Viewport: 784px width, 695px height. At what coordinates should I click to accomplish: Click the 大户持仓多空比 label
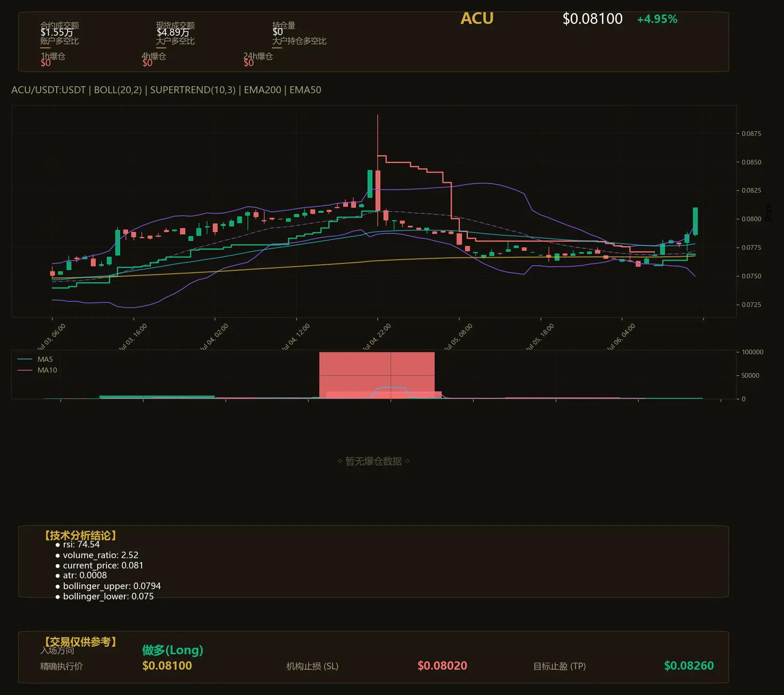click(299, 41)
